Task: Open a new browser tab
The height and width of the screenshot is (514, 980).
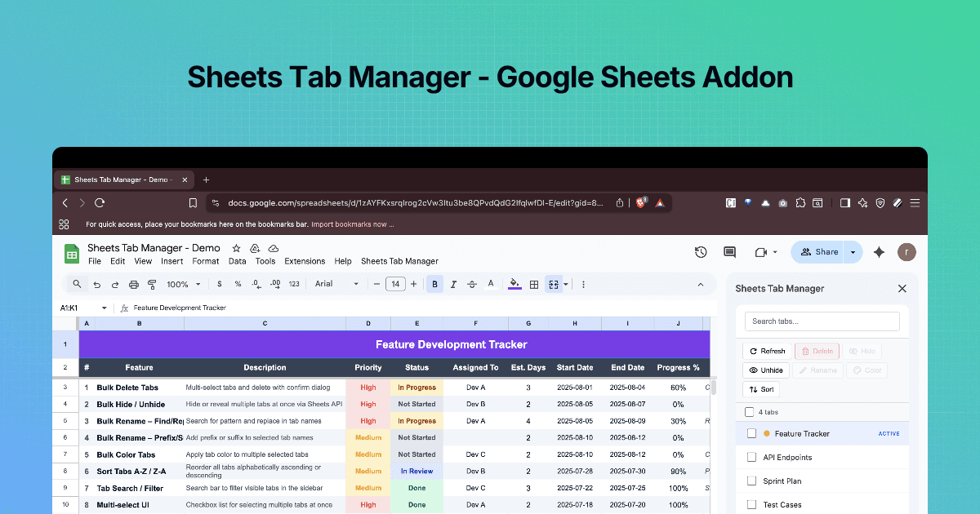Action: coord(206,179)
